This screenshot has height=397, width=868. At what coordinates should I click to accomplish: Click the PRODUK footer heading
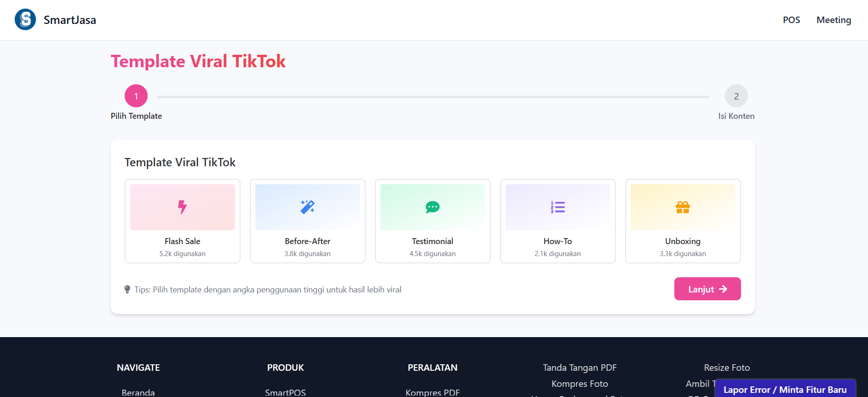pos(286,368)
